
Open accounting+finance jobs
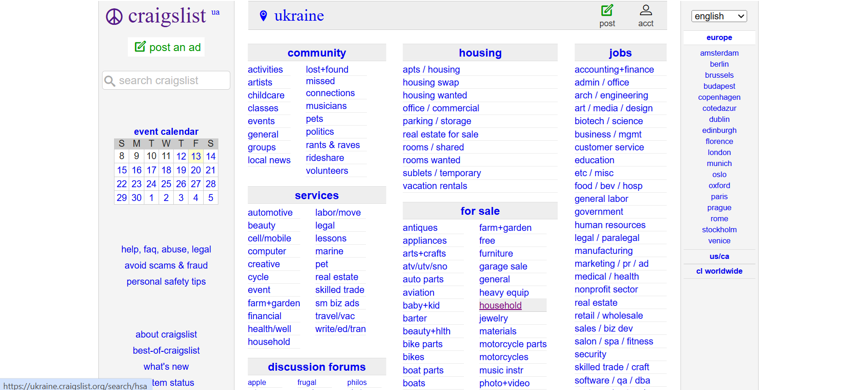click(614, 69)
